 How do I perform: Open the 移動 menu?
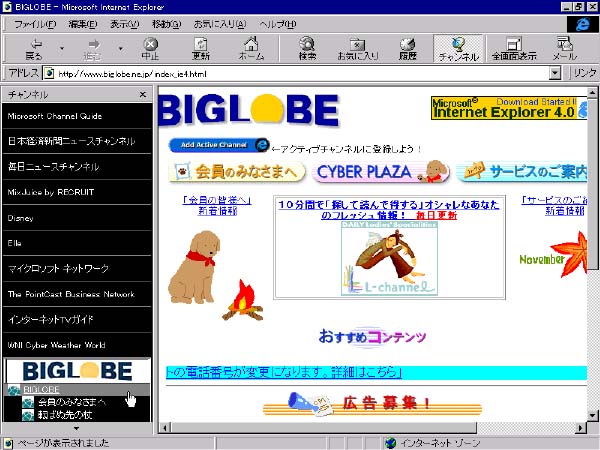[166, 24]
